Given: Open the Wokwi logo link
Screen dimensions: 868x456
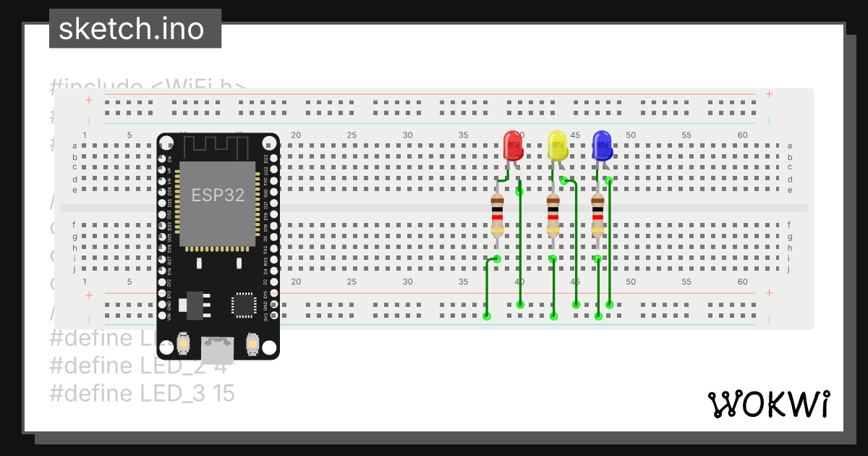Looking at the screenshot, I should (768, 403).
